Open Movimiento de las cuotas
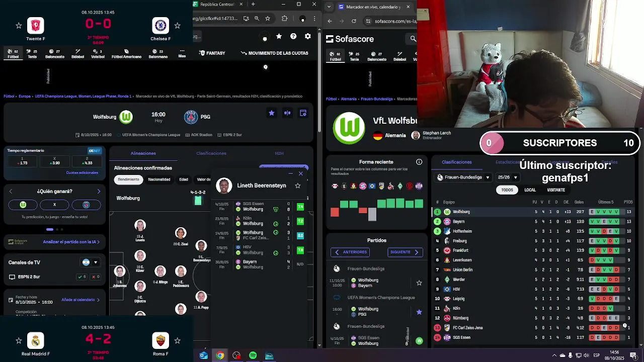The image size is (644, 362). click(x=275, y=53)
